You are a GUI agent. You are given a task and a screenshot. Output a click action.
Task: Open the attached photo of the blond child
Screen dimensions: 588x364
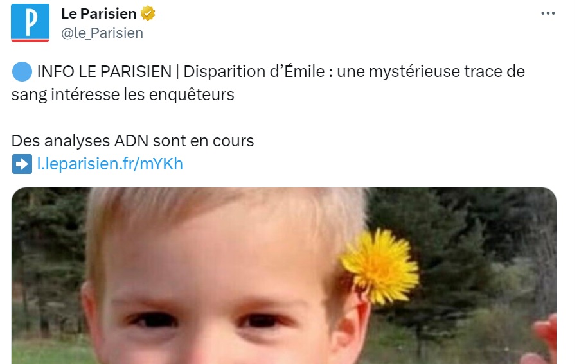(x=284, y=275)
